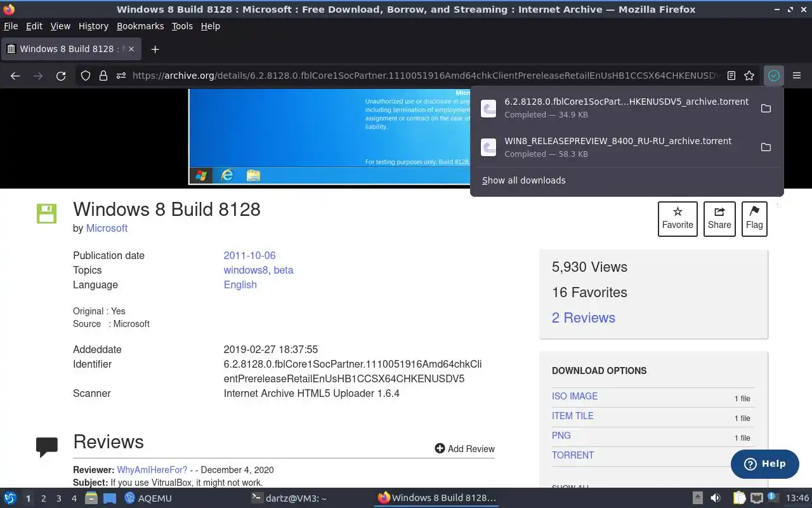This screenshot has height=508, width=812.
Task: Open the Help widget button
Action: 764,464
